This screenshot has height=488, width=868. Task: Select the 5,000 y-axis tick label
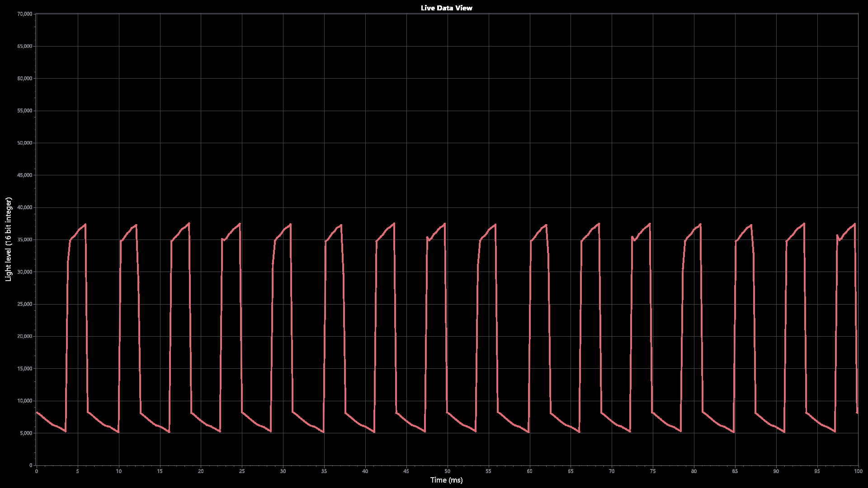pyautogui.click(x=26, y=433)
